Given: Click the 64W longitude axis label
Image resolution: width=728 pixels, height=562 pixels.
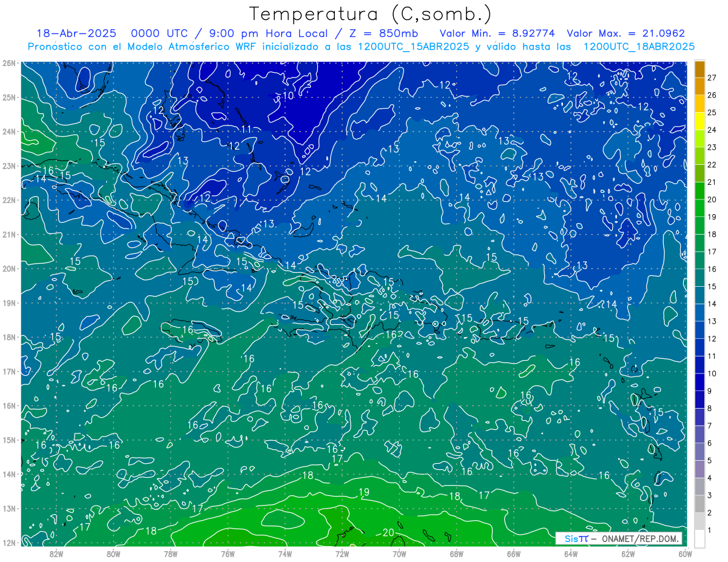Looking at the screenshot, I should tap(571, 554).
